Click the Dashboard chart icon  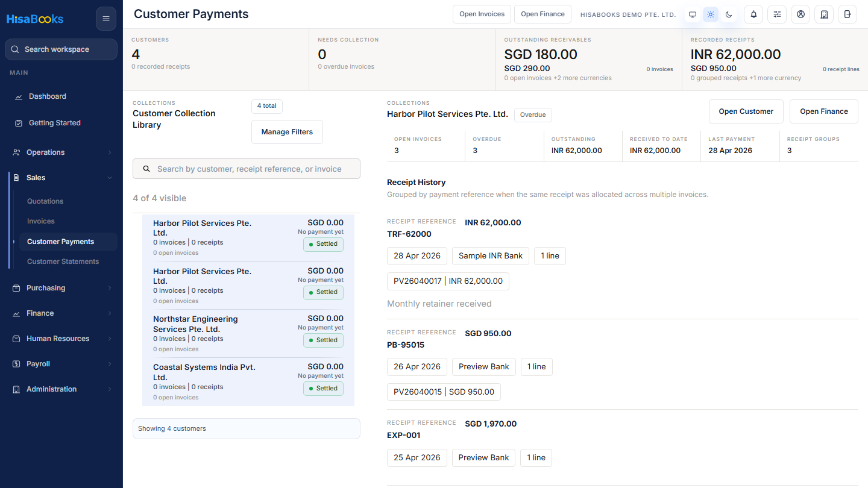[19, 96]
